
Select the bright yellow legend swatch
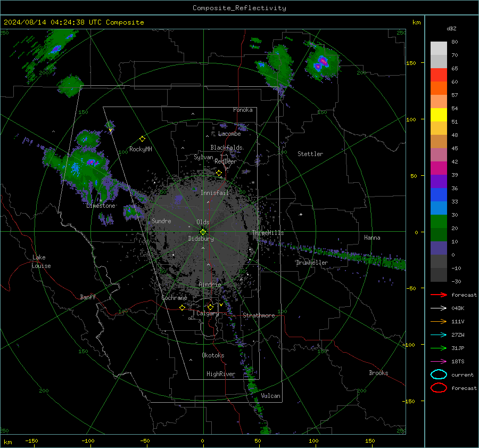439,115
